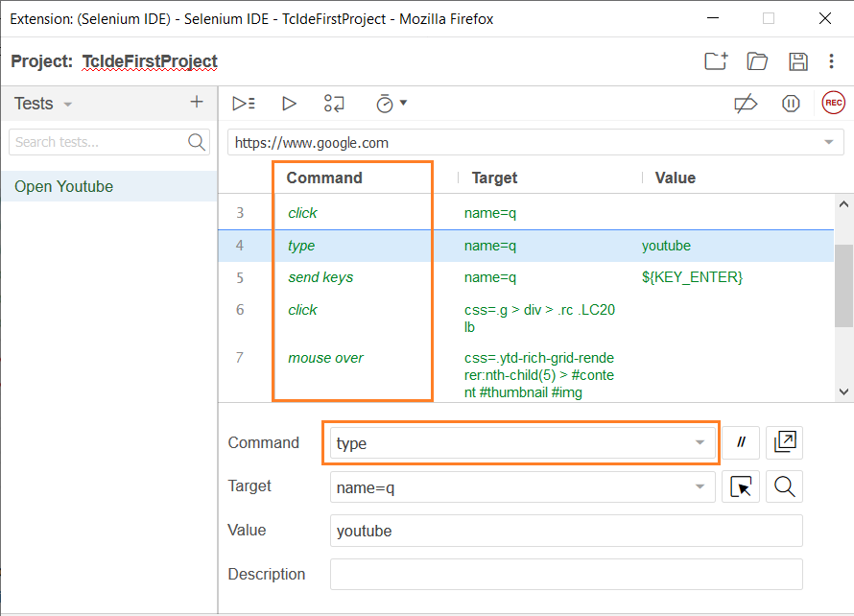Viewport: 854px width, 616px height.
Task: Click the command list scroll down arrow
Action: pyautogui.click(x=843, y=391)
